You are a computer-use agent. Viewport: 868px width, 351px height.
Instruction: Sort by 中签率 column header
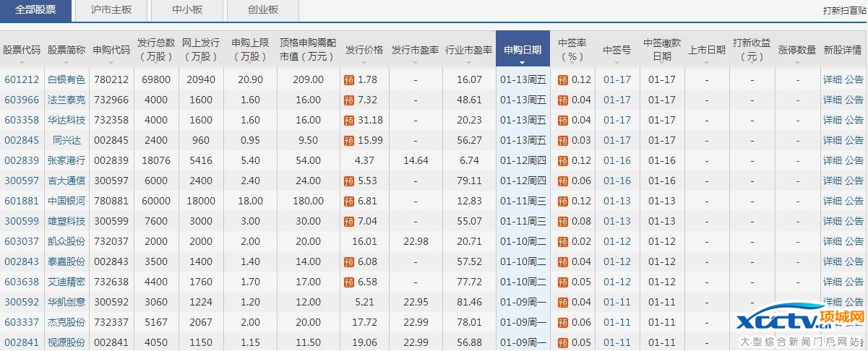(x=571, y=50)
